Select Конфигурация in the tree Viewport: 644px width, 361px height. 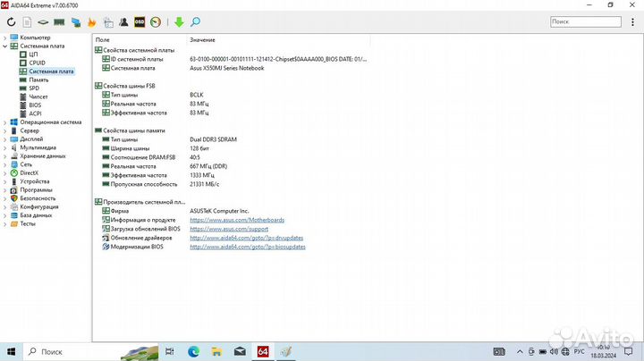click(x=39, y=206)
